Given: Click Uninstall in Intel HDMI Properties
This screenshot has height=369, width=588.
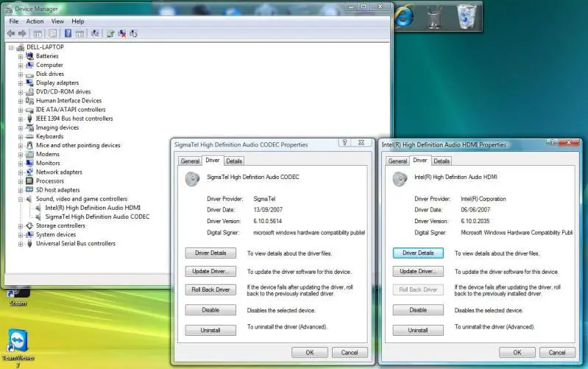Looking at the screenshot, I should 418,331.
